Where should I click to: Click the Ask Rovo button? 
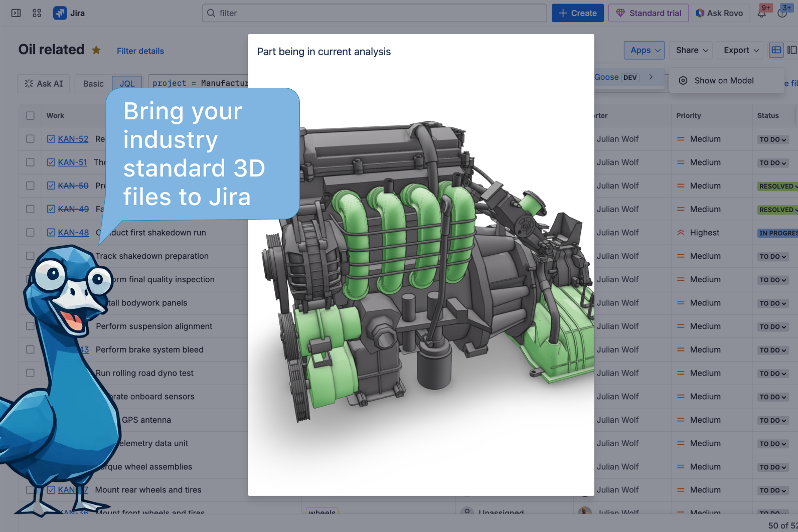(x=720, y=13)
